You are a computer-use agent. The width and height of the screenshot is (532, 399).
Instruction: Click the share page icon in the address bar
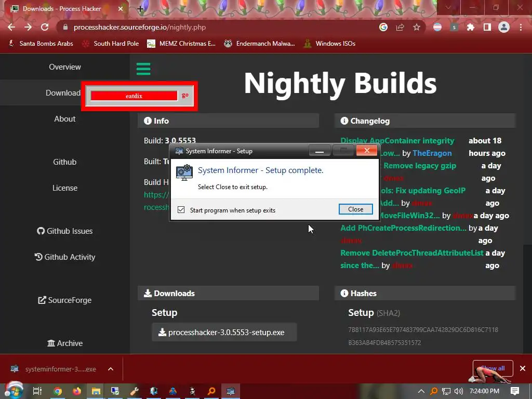400,27
